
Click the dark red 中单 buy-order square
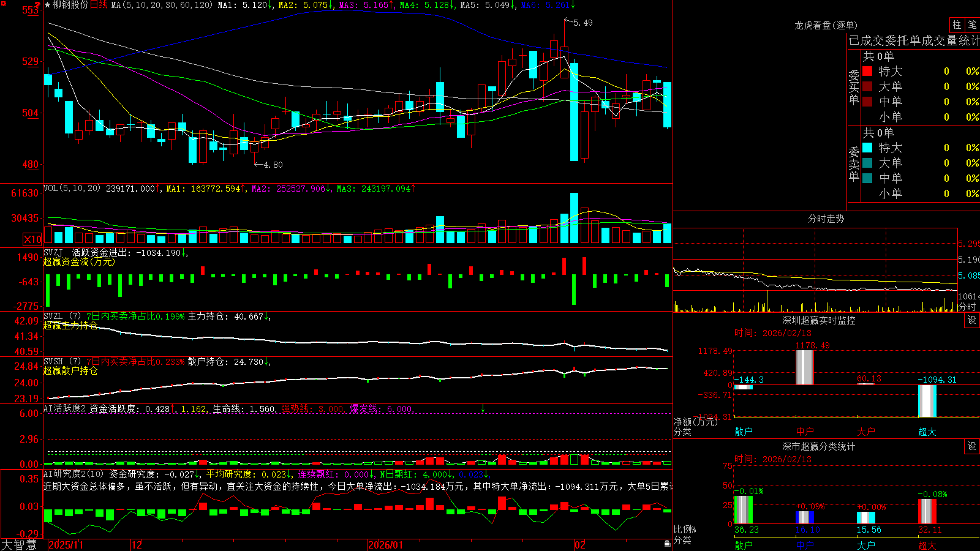coord(867,102)
